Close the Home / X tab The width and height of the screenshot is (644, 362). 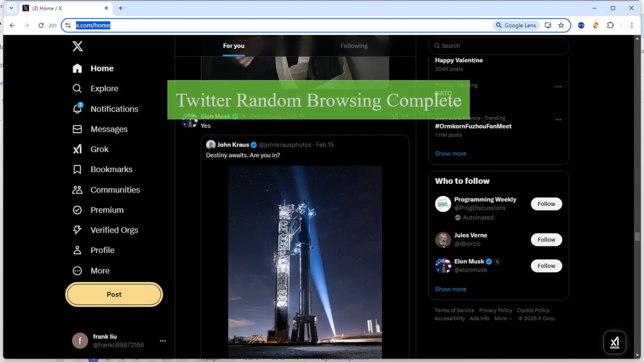pyautogui.click(x=106, y=8)
